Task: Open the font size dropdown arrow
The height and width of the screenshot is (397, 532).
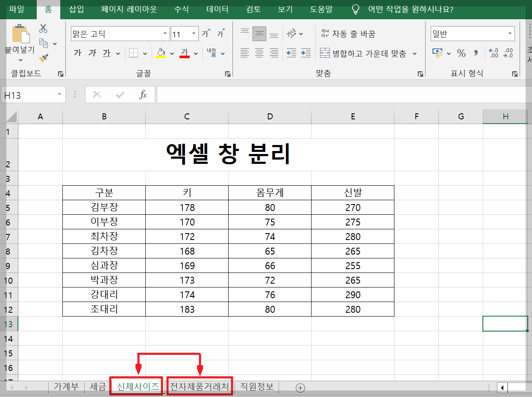Action: pyautogui.click(x=193, y=33)
